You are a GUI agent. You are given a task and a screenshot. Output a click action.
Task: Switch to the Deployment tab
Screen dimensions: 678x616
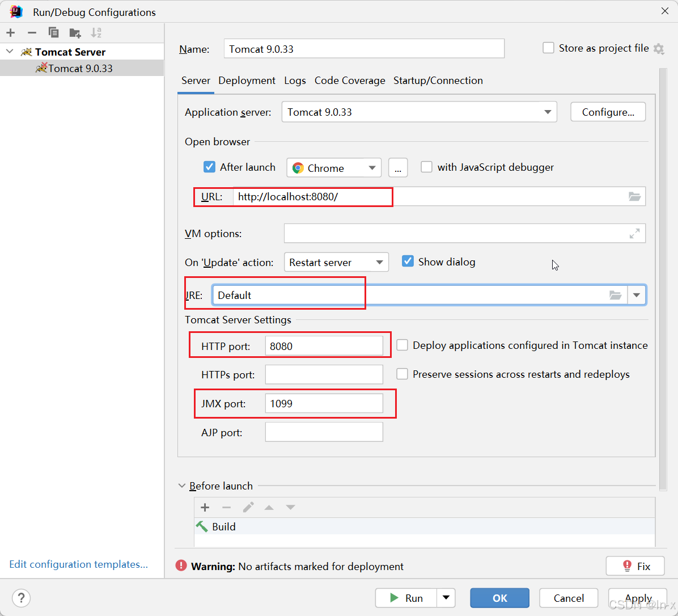[x=247, y=81]
